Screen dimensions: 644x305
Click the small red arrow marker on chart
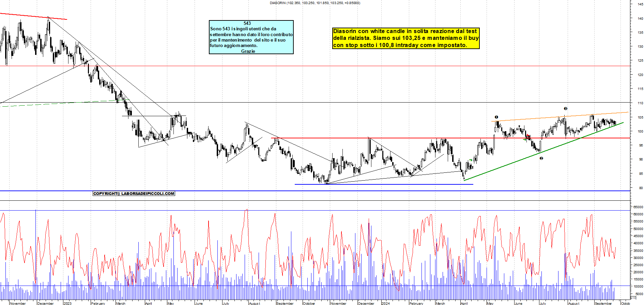pyautogui.click(x=528, y=136)
